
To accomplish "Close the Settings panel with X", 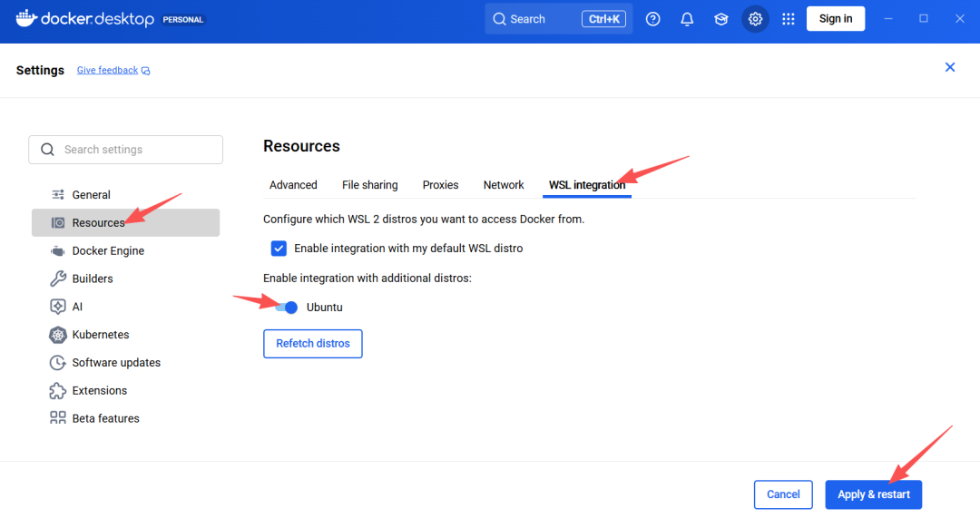I will [950, 67].
